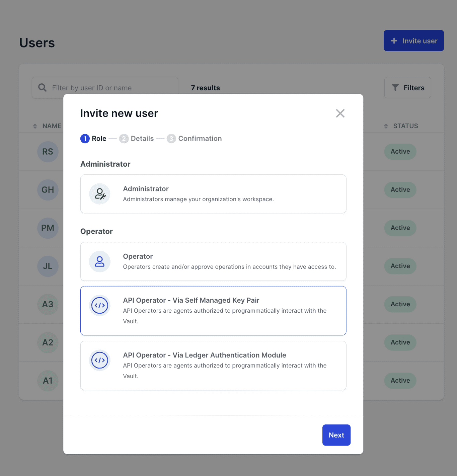
Task: Click the NAME column sort arrows
Action: 35,126
